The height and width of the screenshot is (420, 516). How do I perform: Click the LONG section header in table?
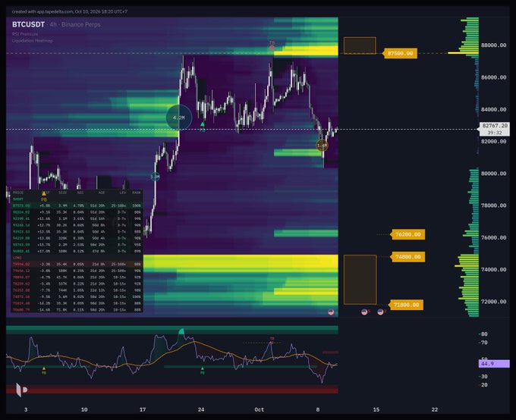pyautogui.click(x=17, y=258)
